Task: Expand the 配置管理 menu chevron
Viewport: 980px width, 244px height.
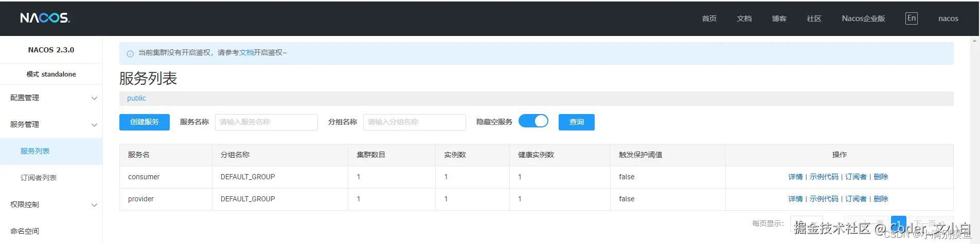Action: (x=94, y=98)
